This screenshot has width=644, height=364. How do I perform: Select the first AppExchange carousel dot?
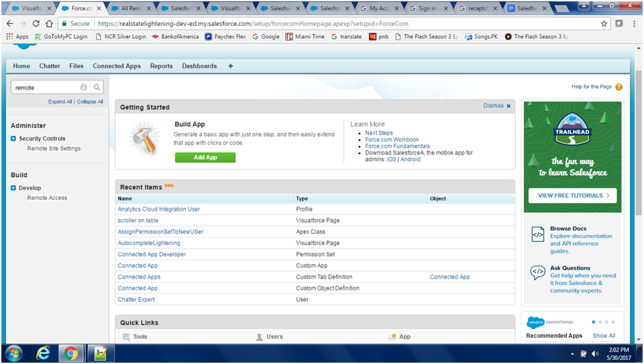click(x=592, y=322)
